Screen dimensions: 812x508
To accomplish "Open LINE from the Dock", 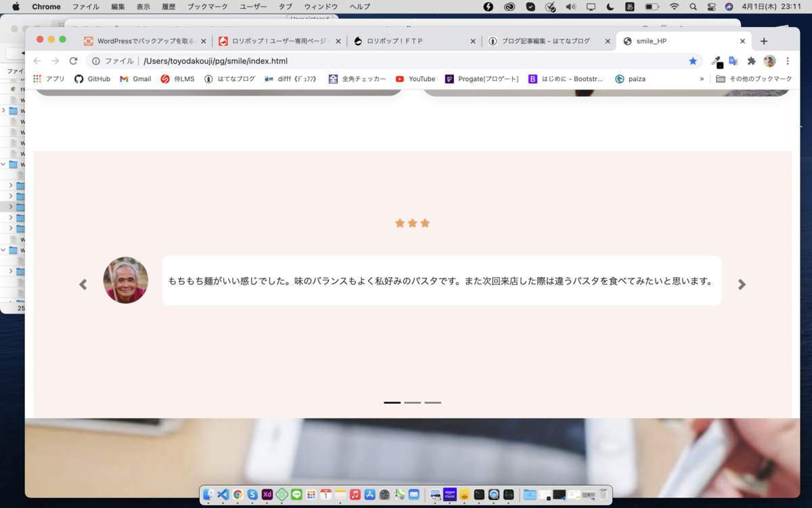I will tap(296, 494).
